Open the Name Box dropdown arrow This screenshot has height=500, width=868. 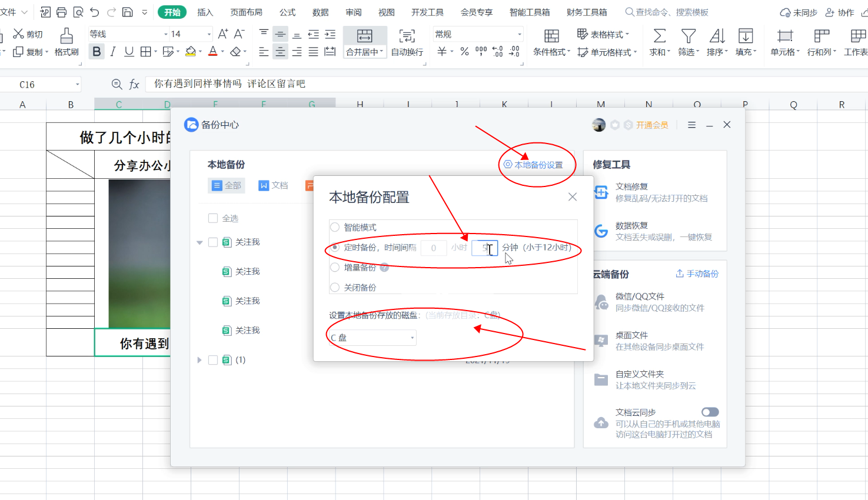77,85
